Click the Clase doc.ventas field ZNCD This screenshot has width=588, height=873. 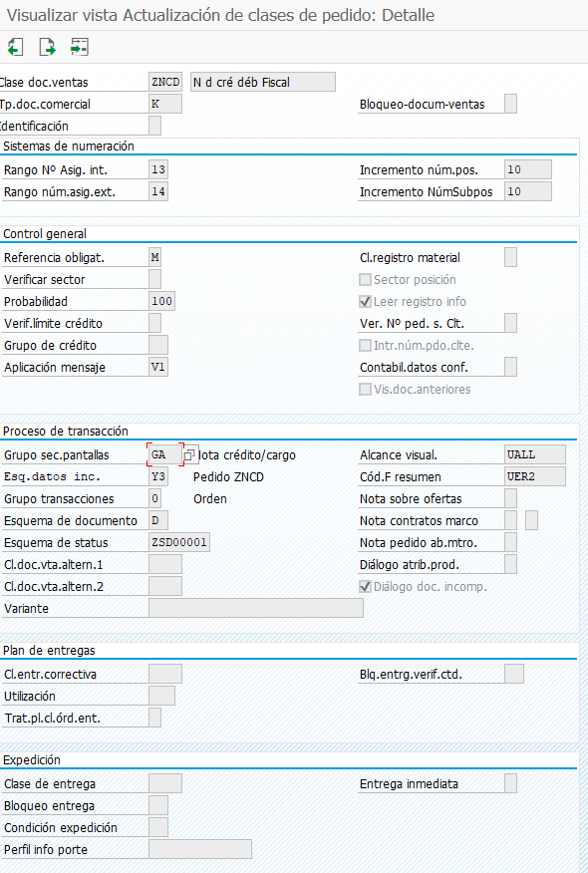tap(165, 83)
